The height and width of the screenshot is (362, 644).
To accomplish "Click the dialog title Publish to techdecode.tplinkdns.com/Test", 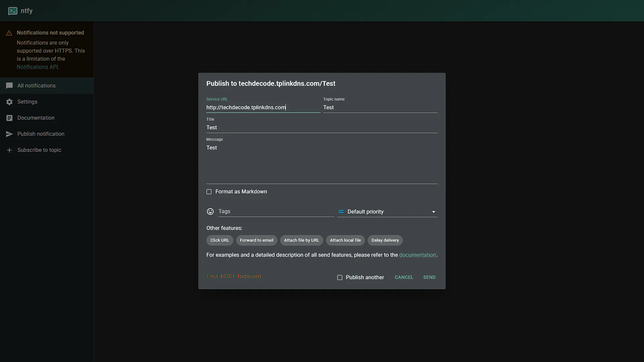I will (271, 84).
